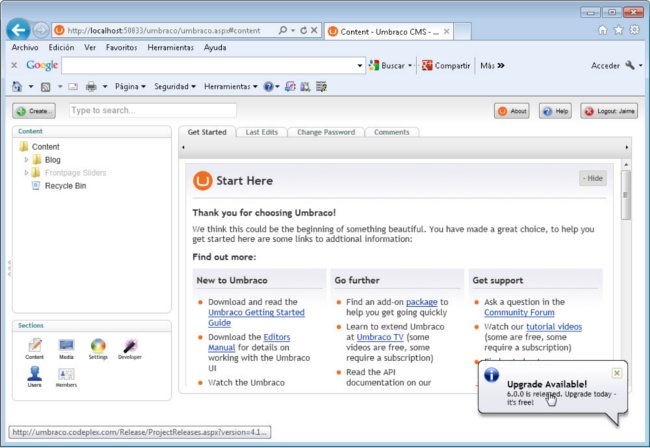Click the Hide button in Start Here
This screenshot has height=448, width=650.
tap(593, 178)
